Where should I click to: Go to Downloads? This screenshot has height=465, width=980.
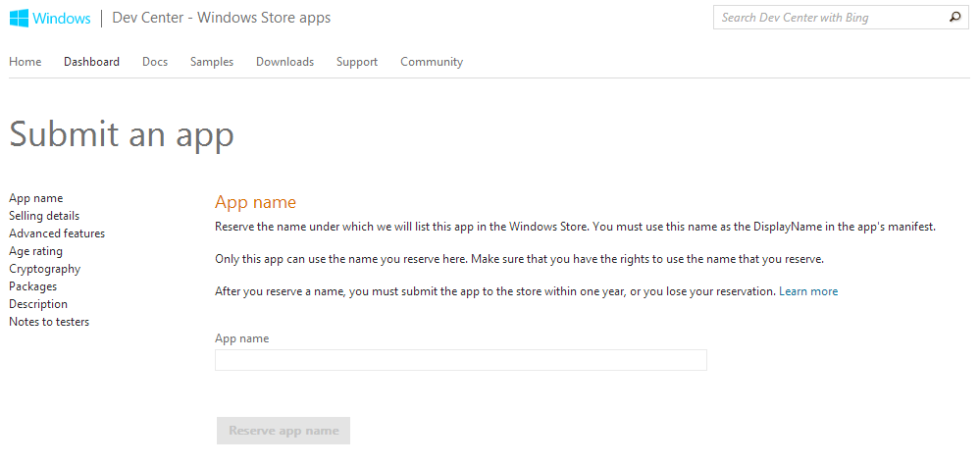[285, 62]
